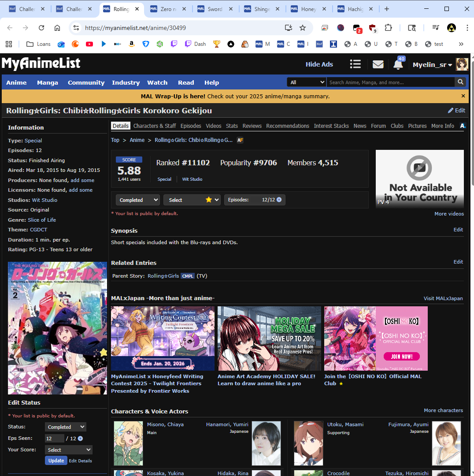The image size is (474, 476).
Task: Click the AF badge in breadcrumb
Action: 240,140
